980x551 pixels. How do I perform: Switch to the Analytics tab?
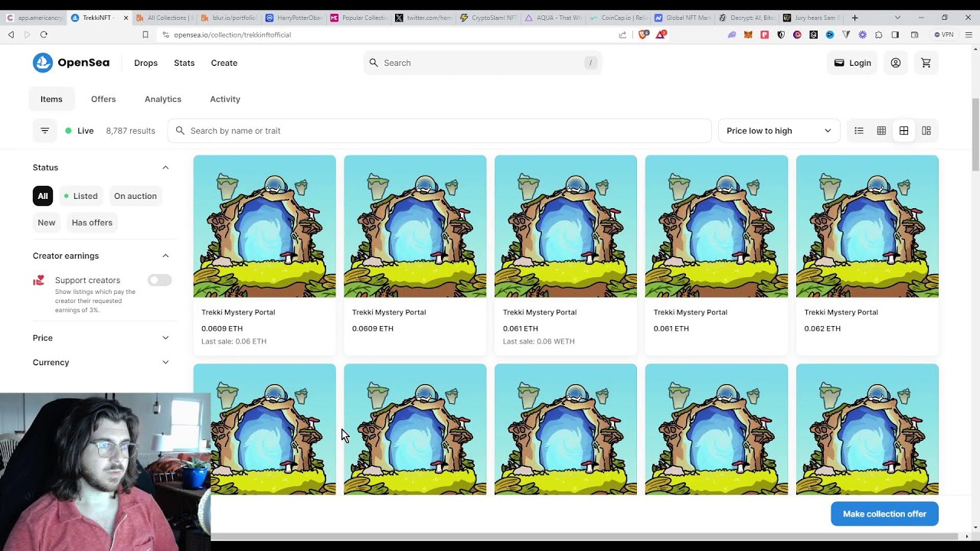[x=162, y=99]
